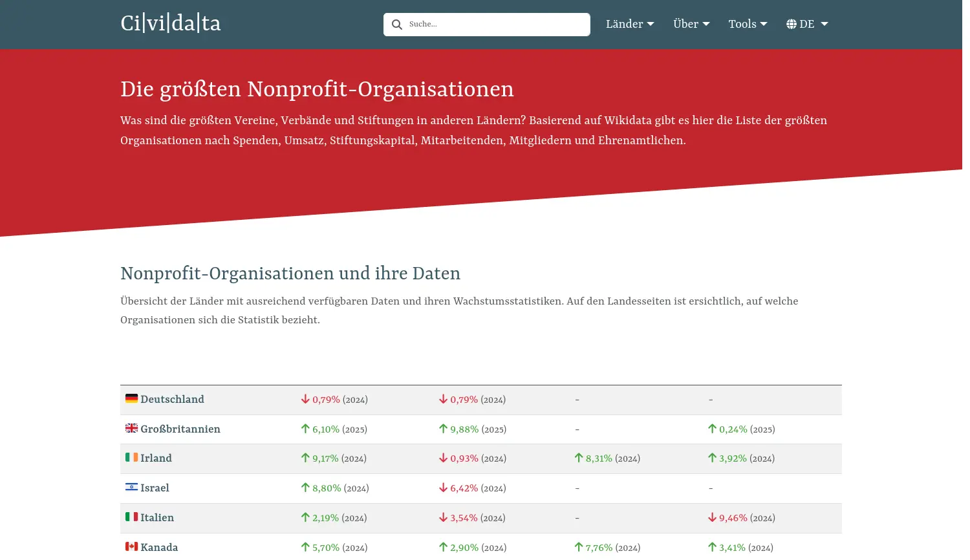970x560 pixels.
Task: Click the 0,24% (2025) value
Action: click(x=747, y=429)
